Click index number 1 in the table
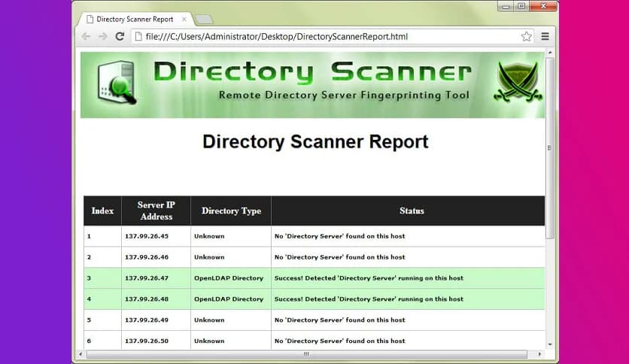 (89, 236)
